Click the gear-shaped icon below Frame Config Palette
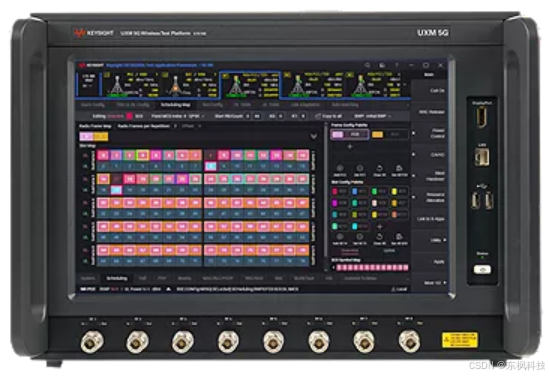 point(360,168)
